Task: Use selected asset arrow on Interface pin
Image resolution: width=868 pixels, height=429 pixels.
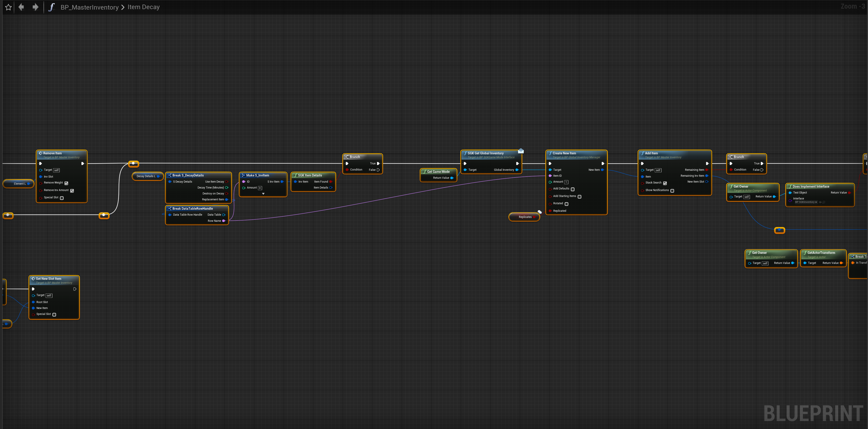Action: coord(820,202)
